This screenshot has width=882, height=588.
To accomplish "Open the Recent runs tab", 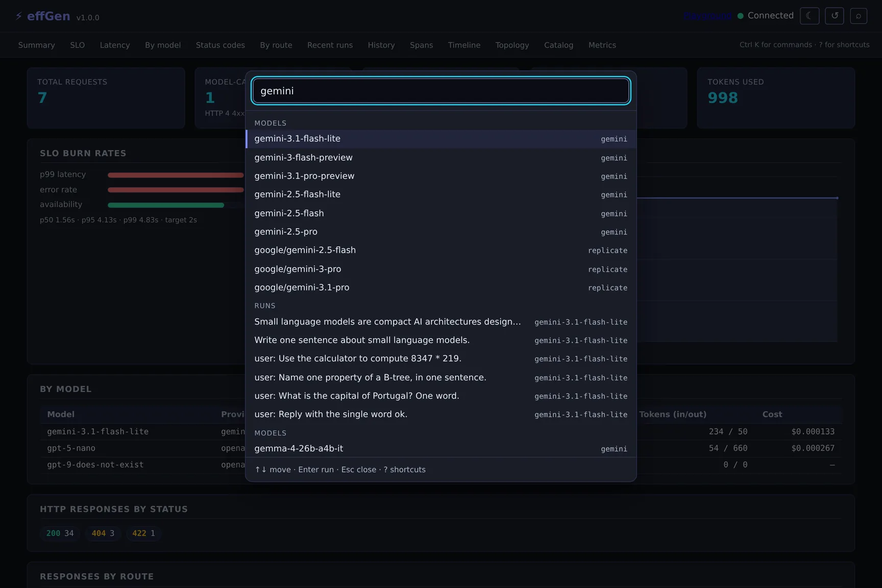I will click(x=330, y=45).
